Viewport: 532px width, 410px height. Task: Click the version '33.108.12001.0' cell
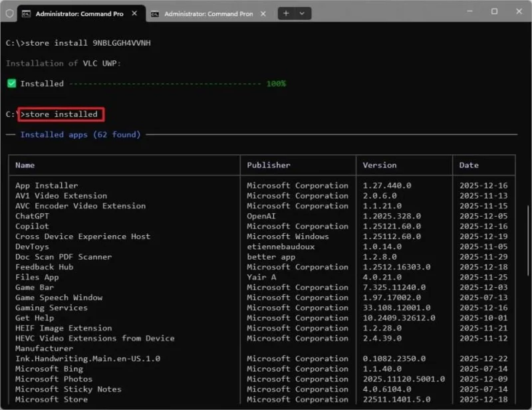(396, 308)
